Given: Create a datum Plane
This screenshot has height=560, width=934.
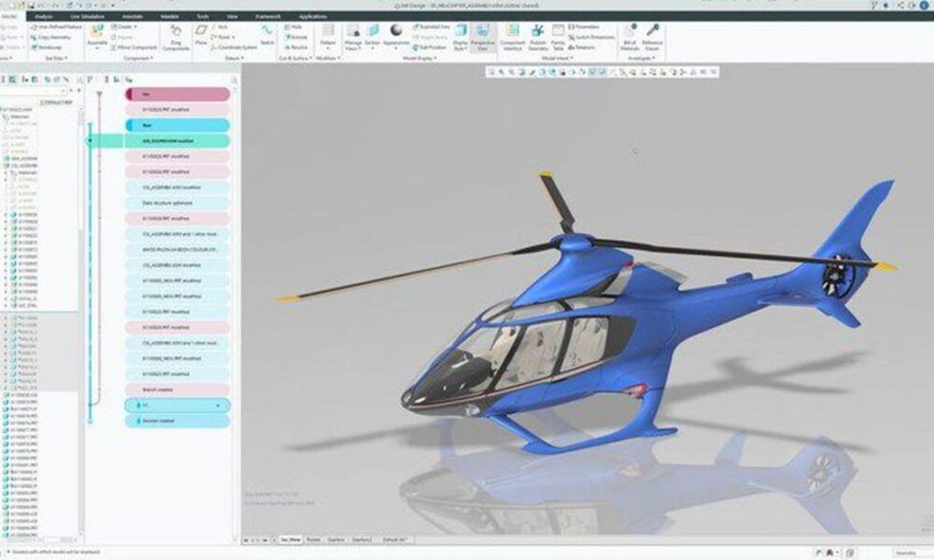Looking at the screenshot, I should click(202, 35).
